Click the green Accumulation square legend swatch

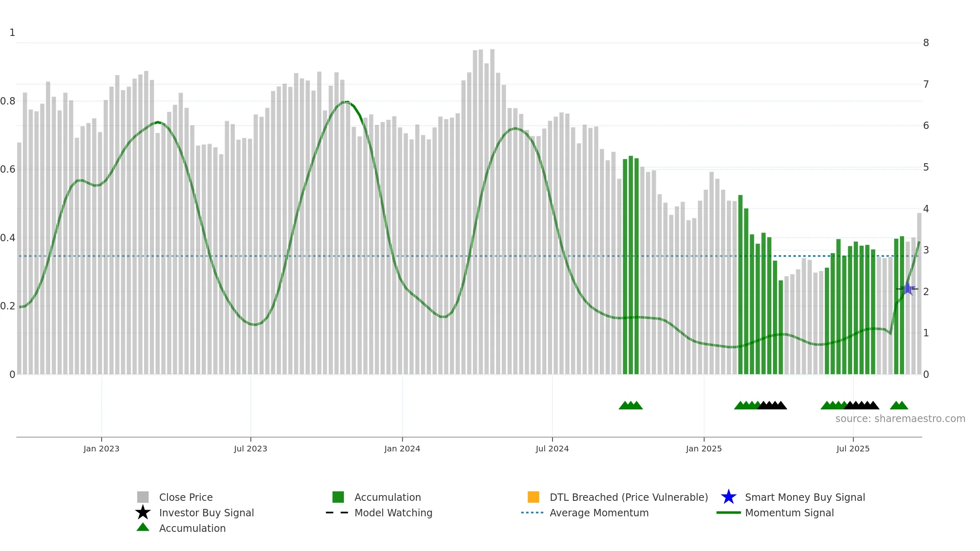pos(338,497)
